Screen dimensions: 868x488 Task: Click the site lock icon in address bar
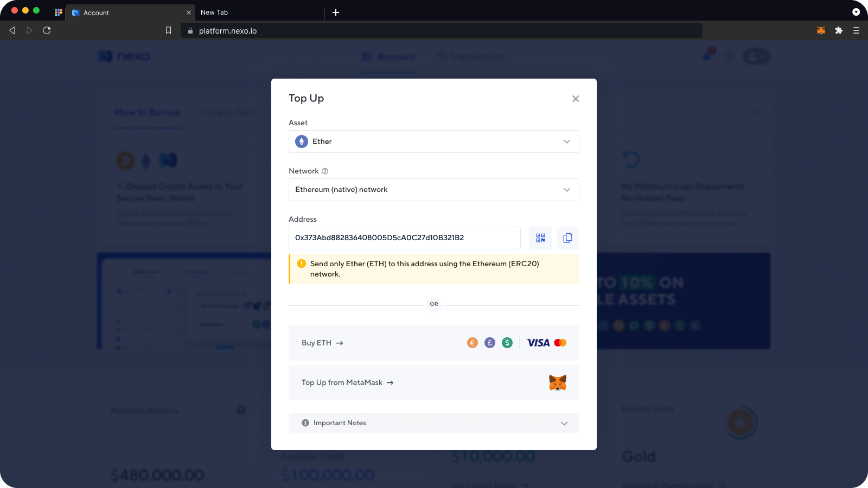(190, 31)
